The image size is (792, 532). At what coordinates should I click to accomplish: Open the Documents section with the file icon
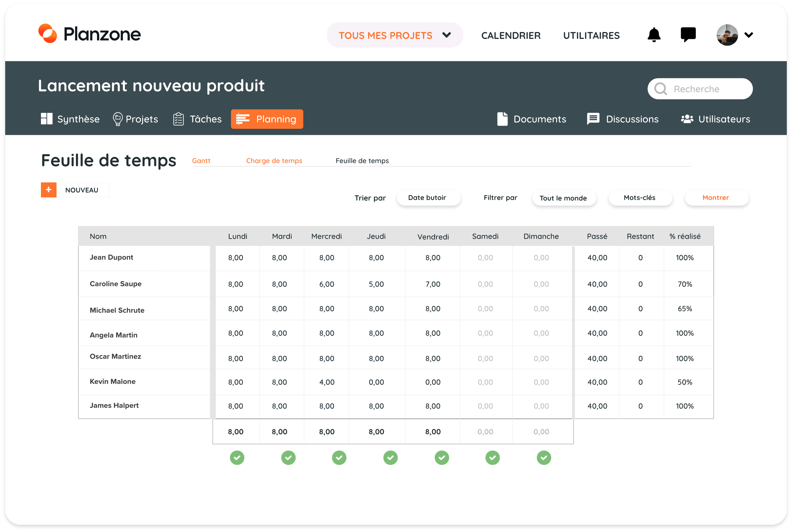(502, 119)
